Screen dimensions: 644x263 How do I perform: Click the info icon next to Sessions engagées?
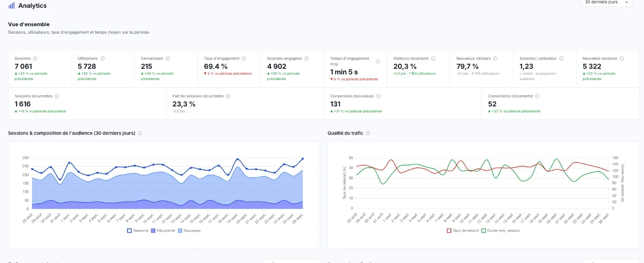[306, 59]
